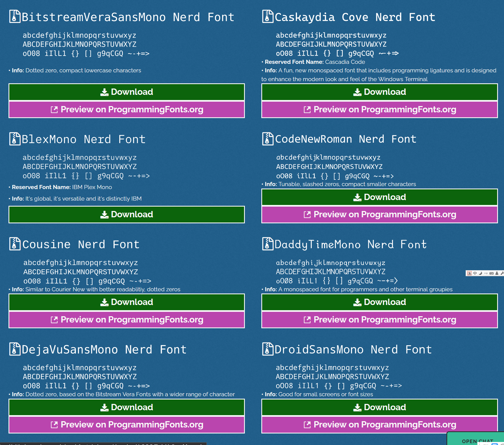504x445 pixels.
Task: Toggle the moon icon punctuation mode in IME bar
Action: (480, 273)
